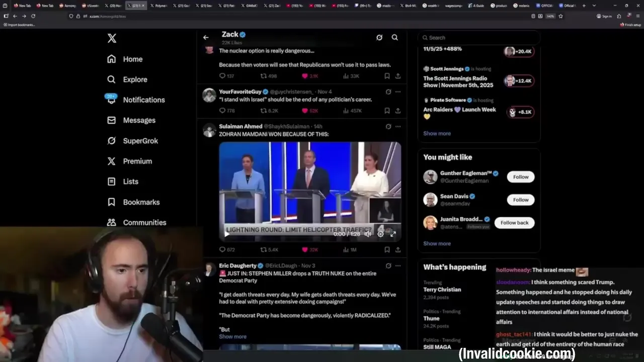View analytics of nuclear option post

[351, 76]
